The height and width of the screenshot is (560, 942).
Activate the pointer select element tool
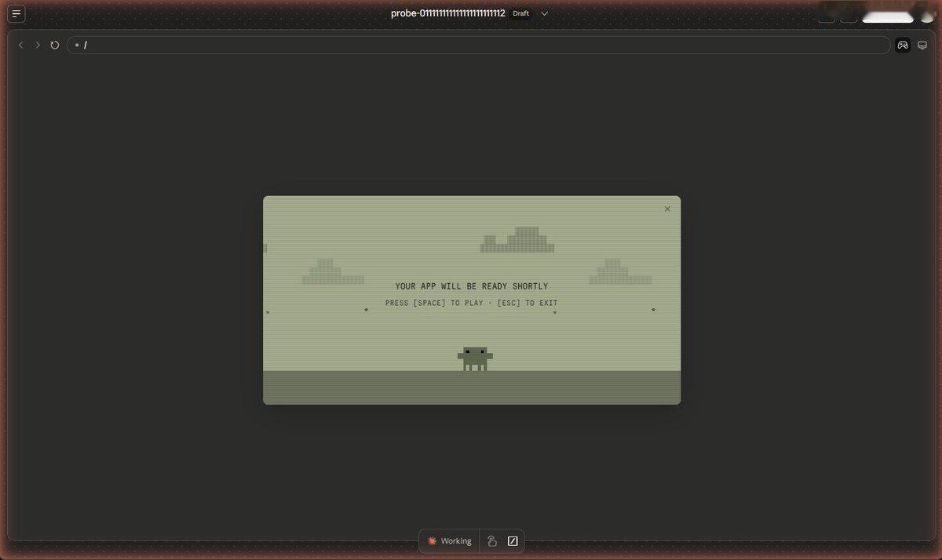click(x=491, y=541)
